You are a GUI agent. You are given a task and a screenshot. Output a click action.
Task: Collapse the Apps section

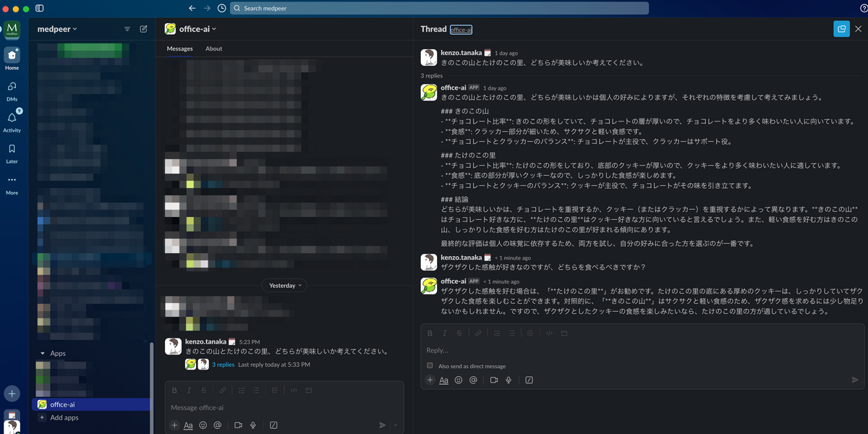click(x=42, y=354)
